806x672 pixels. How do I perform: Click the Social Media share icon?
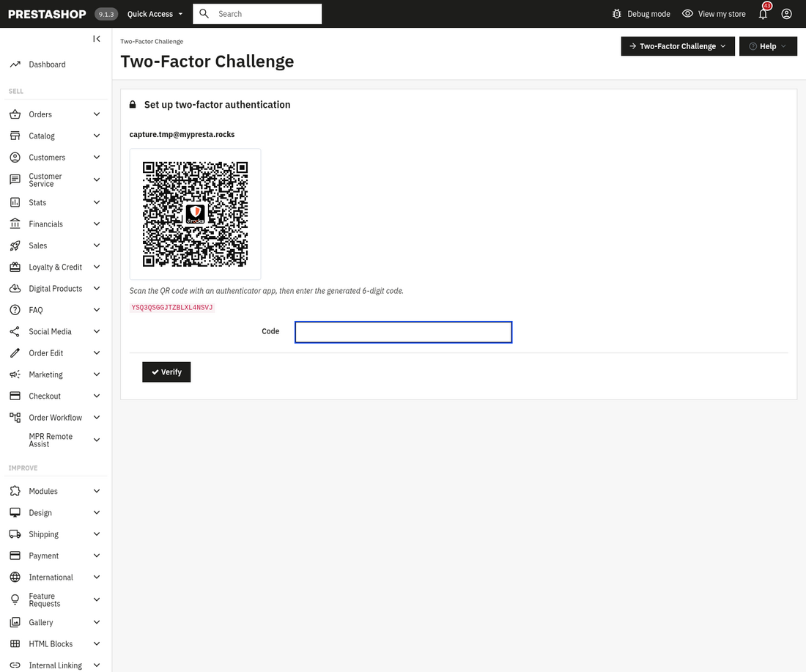15,332
